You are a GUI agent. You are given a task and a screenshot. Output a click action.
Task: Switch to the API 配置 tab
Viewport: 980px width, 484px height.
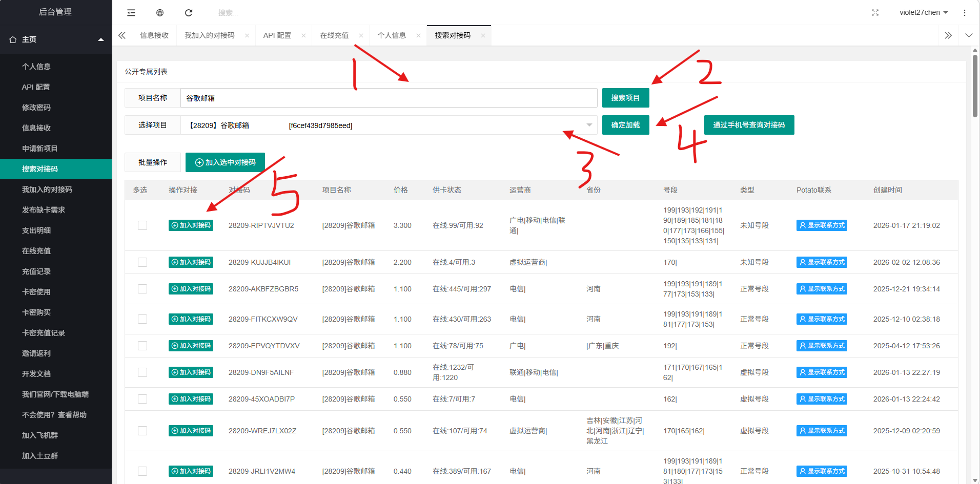277,36
